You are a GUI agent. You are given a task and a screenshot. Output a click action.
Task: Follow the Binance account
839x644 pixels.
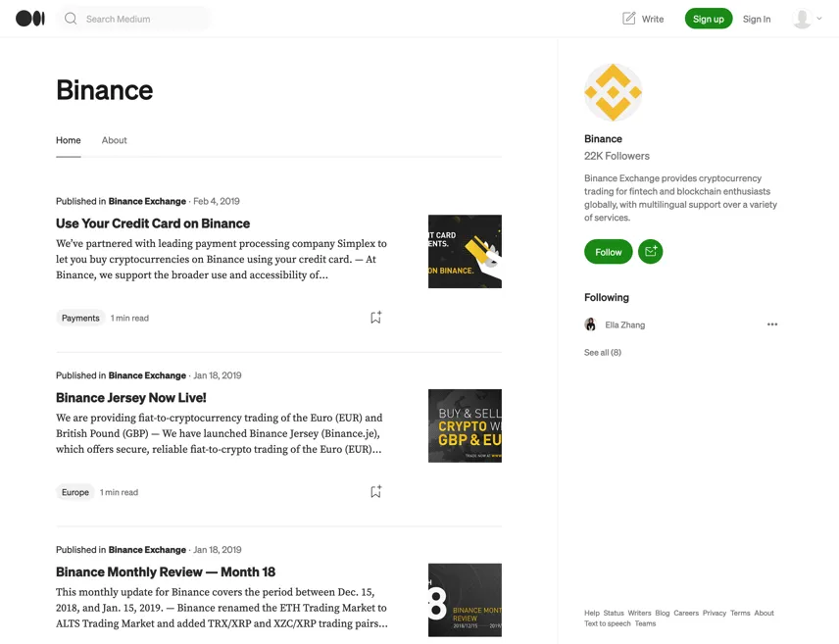point(609,252)
